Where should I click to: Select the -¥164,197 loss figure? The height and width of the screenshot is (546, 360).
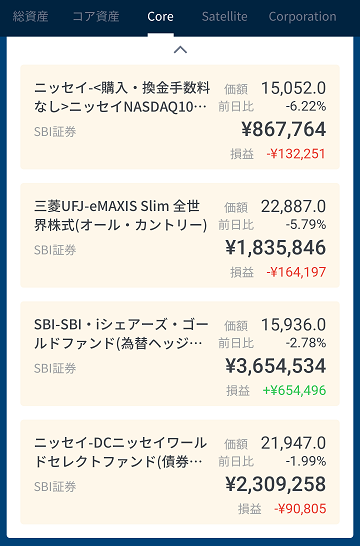click(x=296, y=272)
